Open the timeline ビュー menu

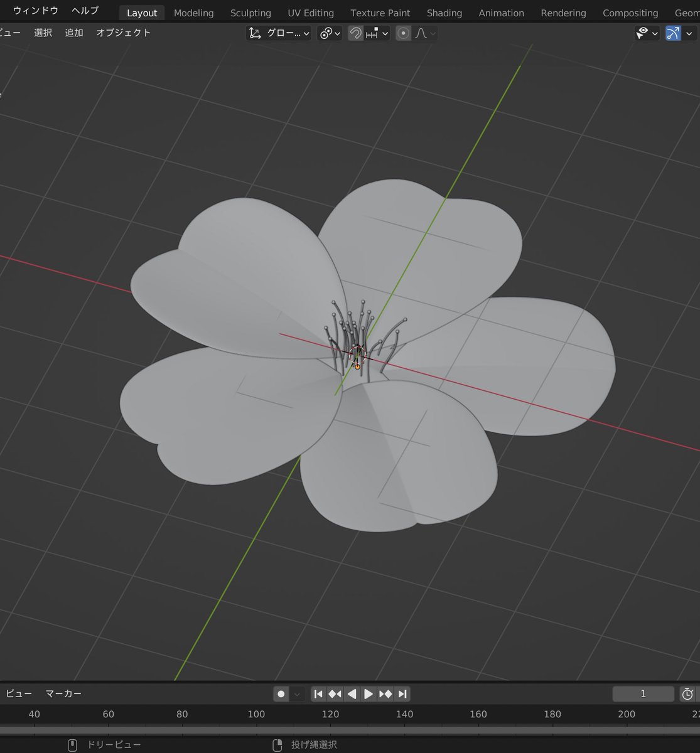[x=19, y=693]
